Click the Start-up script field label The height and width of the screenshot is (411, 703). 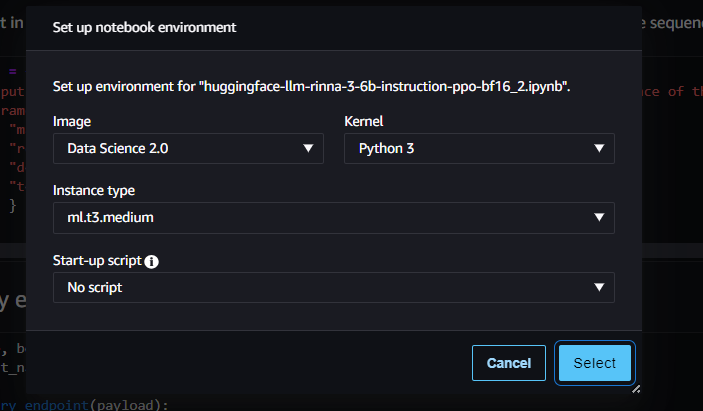click(x=97, y=260)
